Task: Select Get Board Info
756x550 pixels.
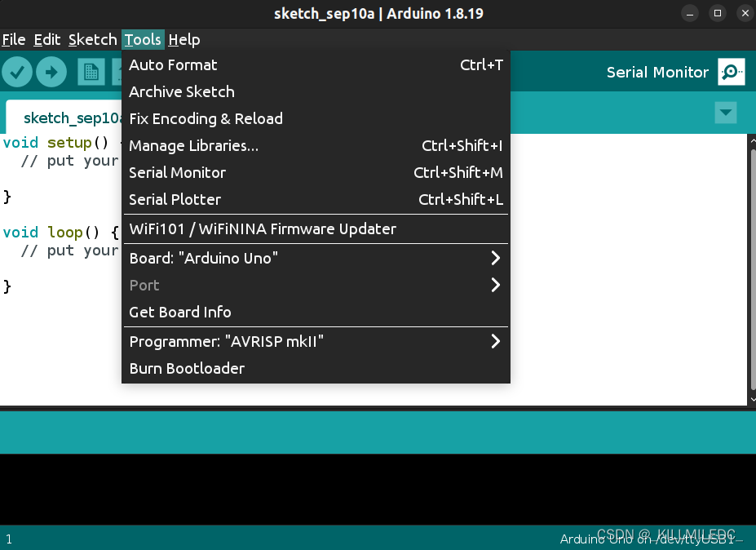Action: [x=316, y=313]
